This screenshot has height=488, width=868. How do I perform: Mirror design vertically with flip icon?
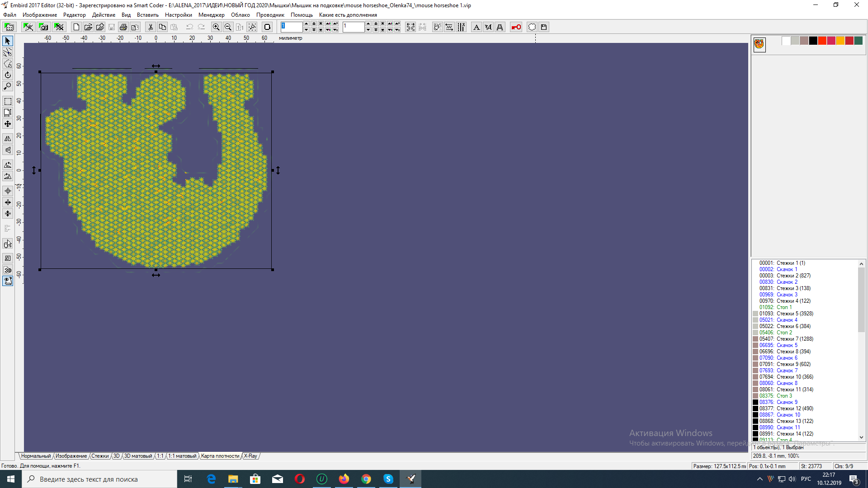(8, 150)
